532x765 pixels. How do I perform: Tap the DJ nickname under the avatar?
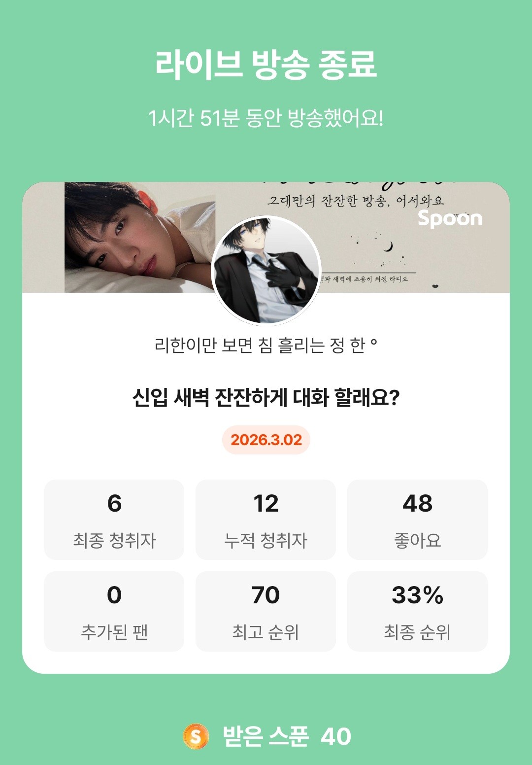(x=266, y=346)
